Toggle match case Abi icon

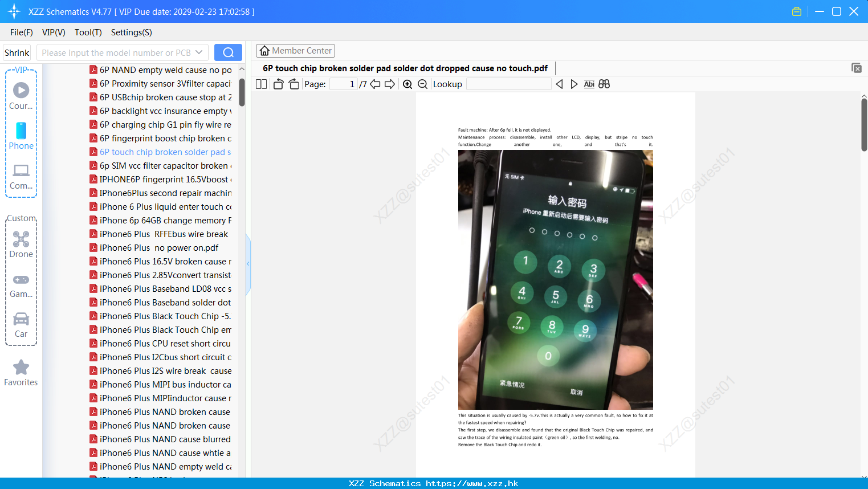(589, 84)
